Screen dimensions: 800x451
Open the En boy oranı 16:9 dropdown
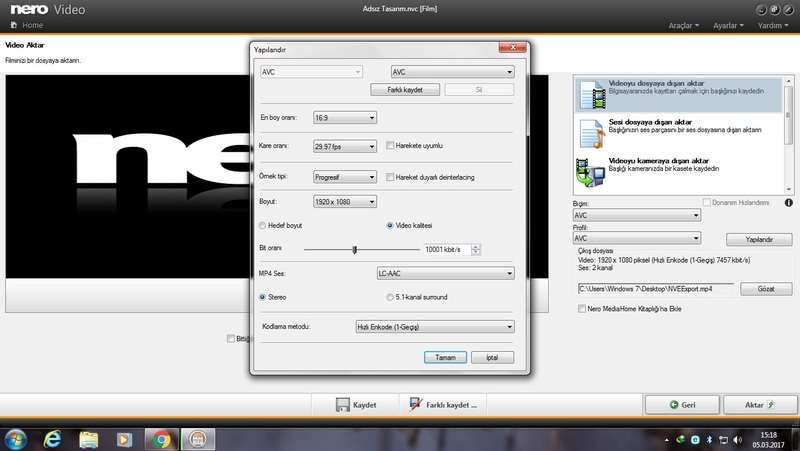[x=345, y=118]
